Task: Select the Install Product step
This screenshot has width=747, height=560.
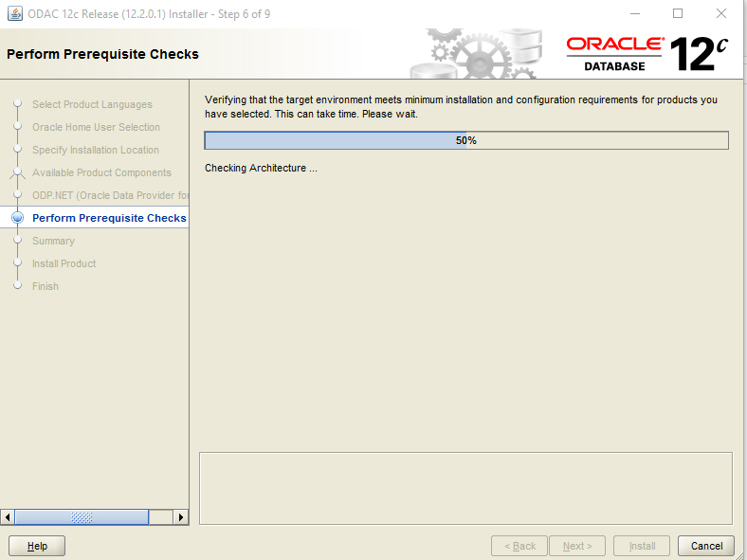Action: [x=64, y=263]
